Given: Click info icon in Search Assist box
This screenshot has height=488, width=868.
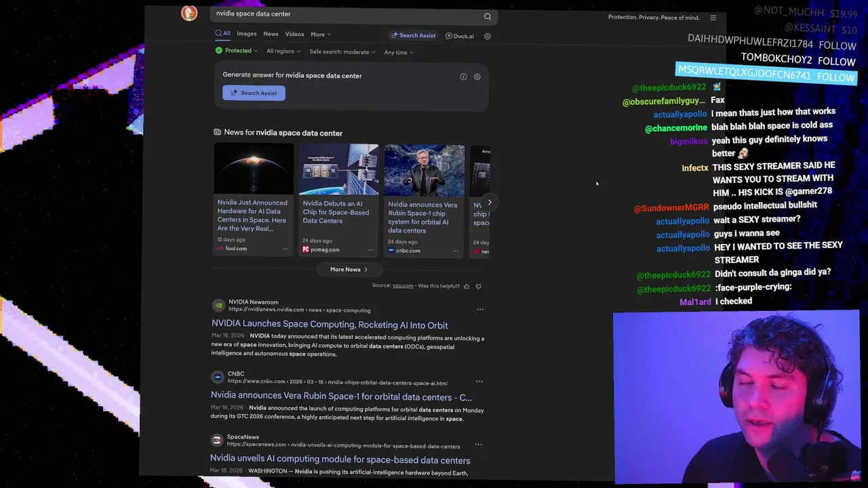Looking at the screenshot, I should [464, 77].
